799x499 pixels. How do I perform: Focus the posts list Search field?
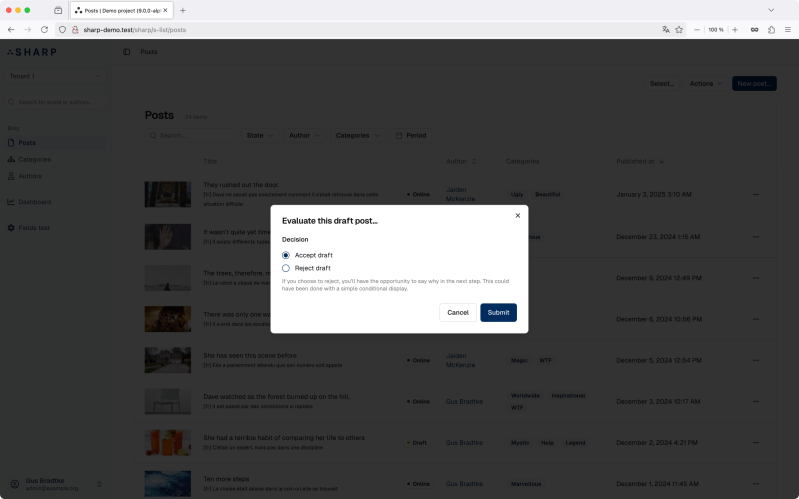(192, 136)
